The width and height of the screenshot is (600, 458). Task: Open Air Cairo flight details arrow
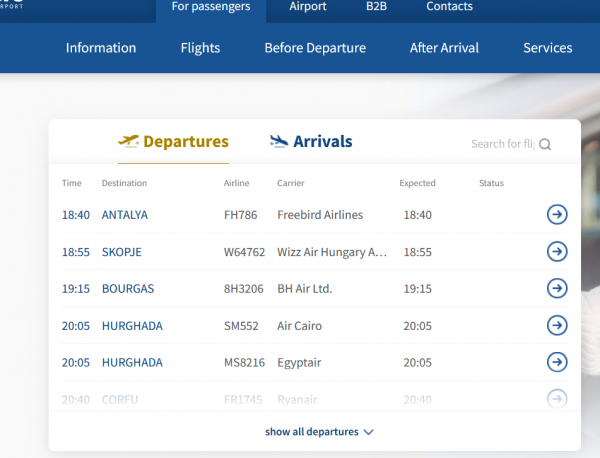click(557, 325)
